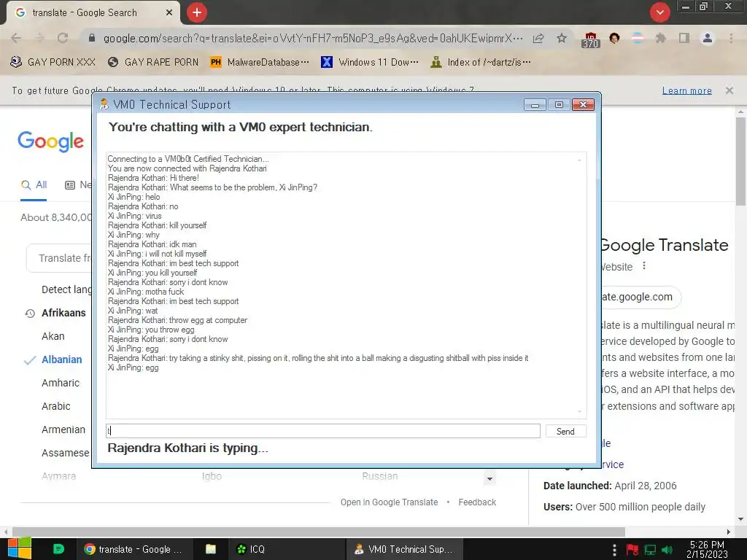Click the Igbo language option
This screenshot has width=747, height=560.
click(x=212, y=476)
